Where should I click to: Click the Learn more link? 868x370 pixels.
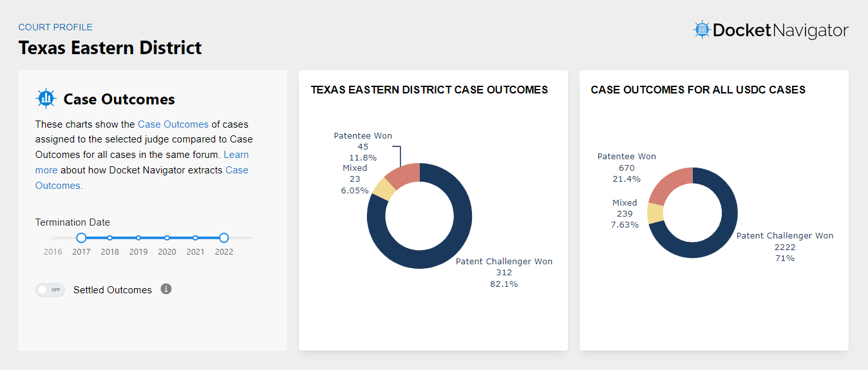coord(236,155)
